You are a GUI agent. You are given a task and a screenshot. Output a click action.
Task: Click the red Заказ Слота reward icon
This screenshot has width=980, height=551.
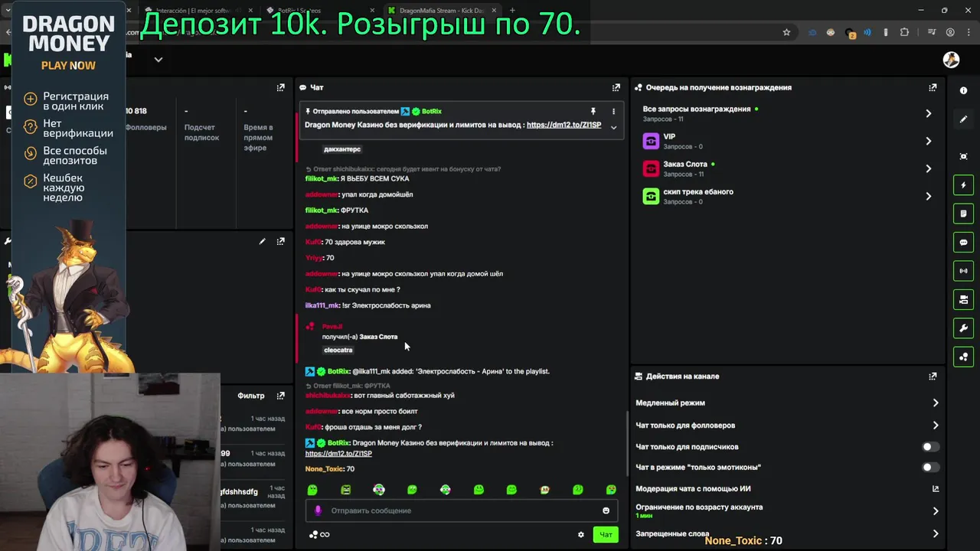pyautogui.click(x=651, y=168)
